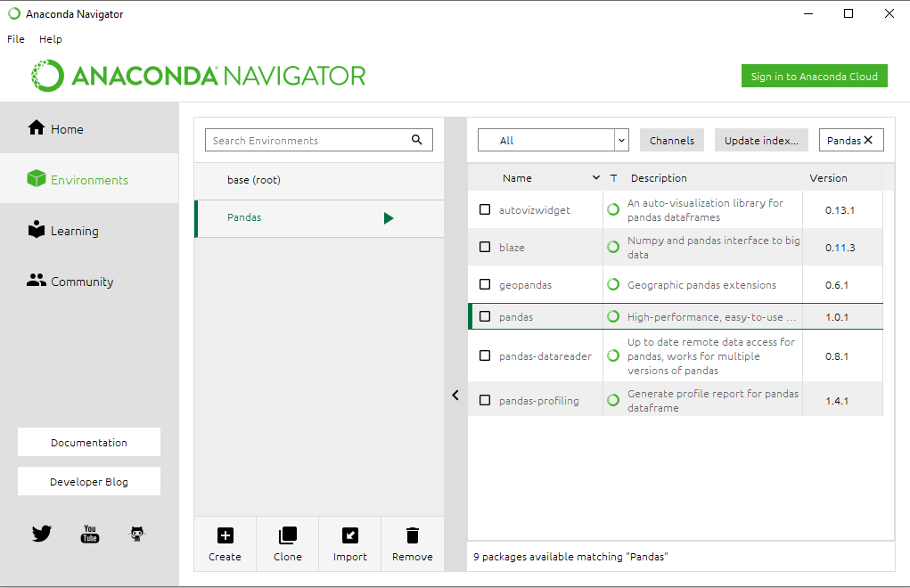910x588 pixels.
Task: Switch to the Community tab
Action: pos(89,281)
